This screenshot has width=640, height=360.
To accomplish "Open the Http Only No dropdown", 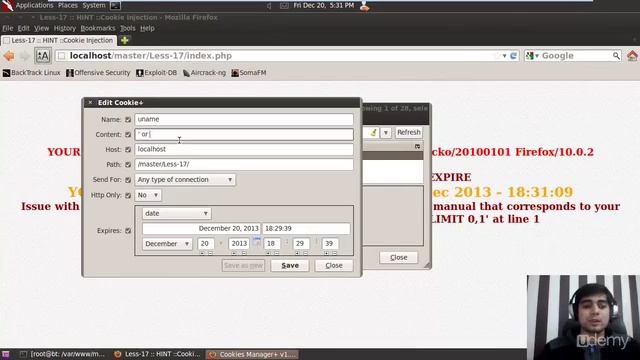I will tap(148, 195).
